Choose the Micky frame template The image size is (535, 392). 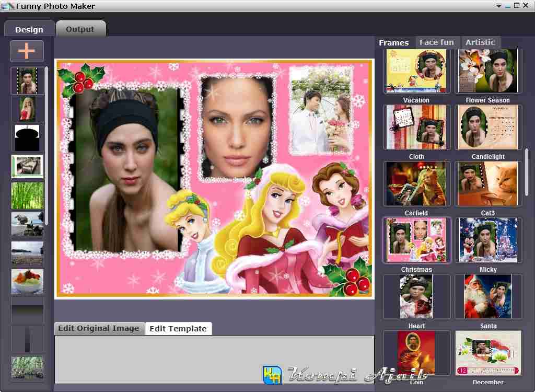click(x=488, y=240)
